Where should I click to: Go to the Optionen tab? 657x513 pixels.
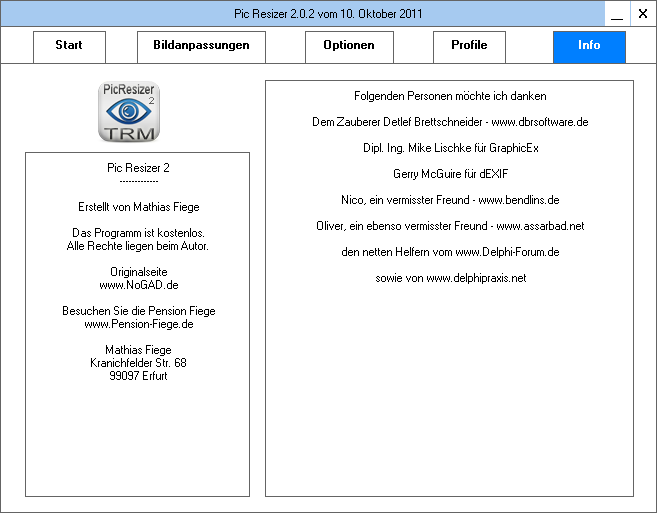click(x=349, y=46)
